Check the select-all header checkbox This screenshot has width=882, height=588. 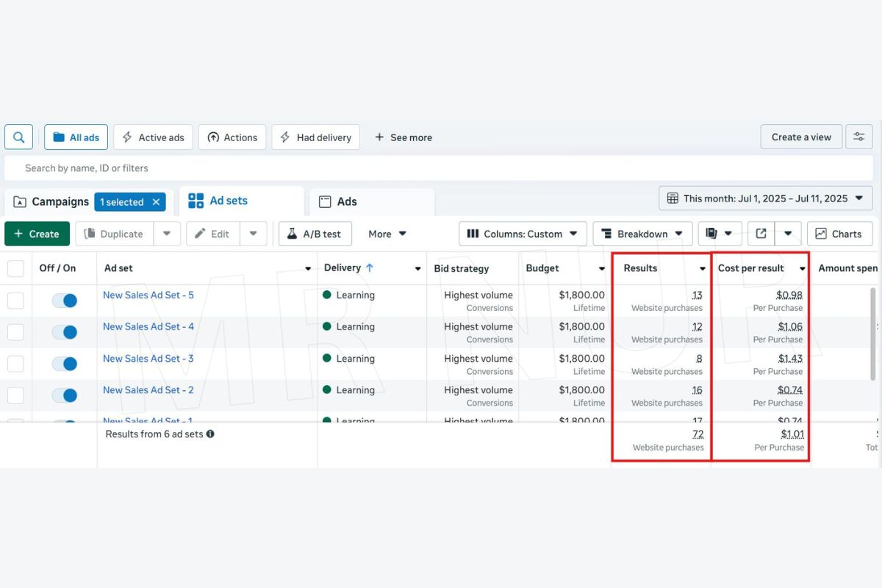pos(15,268)
